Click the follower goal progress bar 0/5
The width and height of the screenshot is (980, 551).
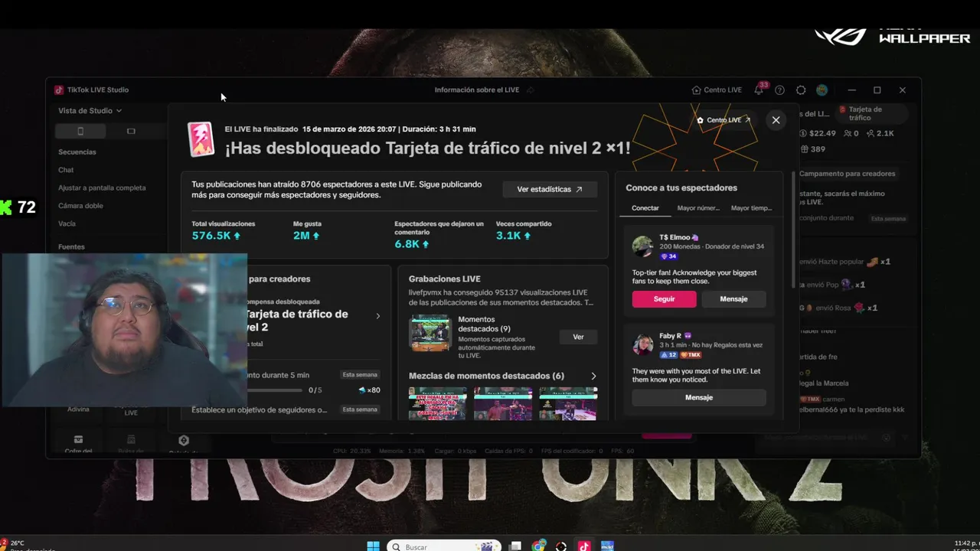[x=273, y=390]
